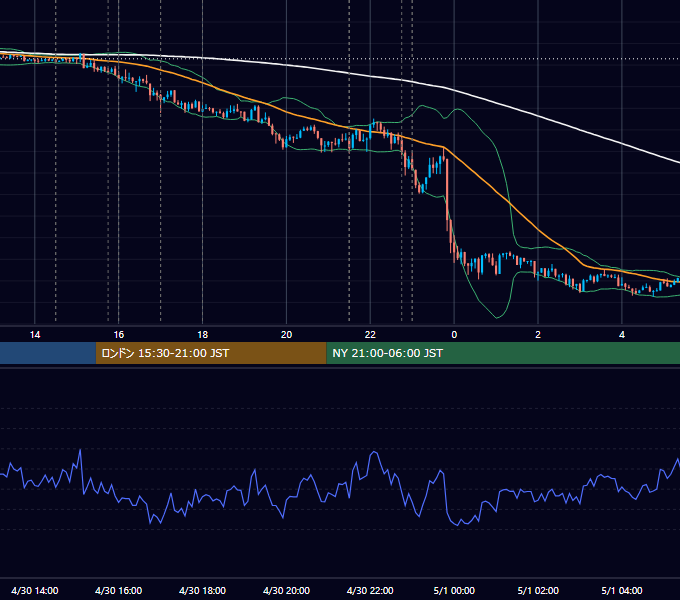Screen dimensions: 680x600
Task: Click the 4/30 18:00 date label
Action: 203,590
